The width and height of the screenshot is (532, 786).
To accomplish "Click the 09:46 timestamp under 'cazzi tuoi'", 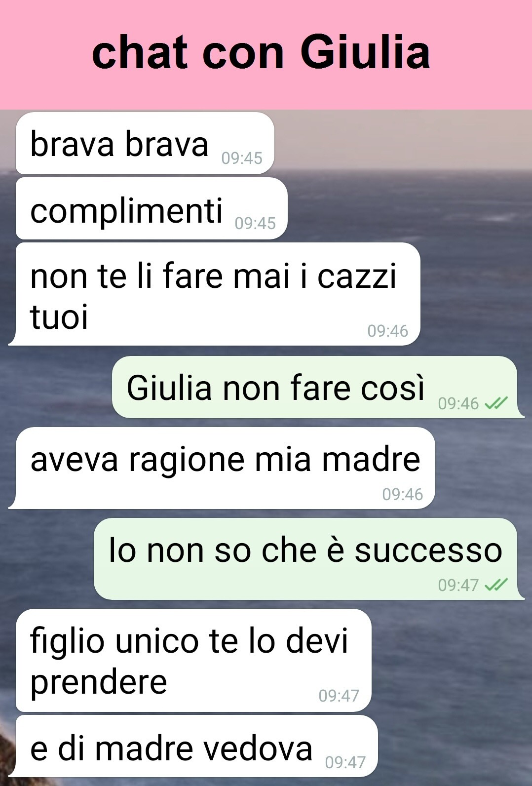I will pos(388,331).
